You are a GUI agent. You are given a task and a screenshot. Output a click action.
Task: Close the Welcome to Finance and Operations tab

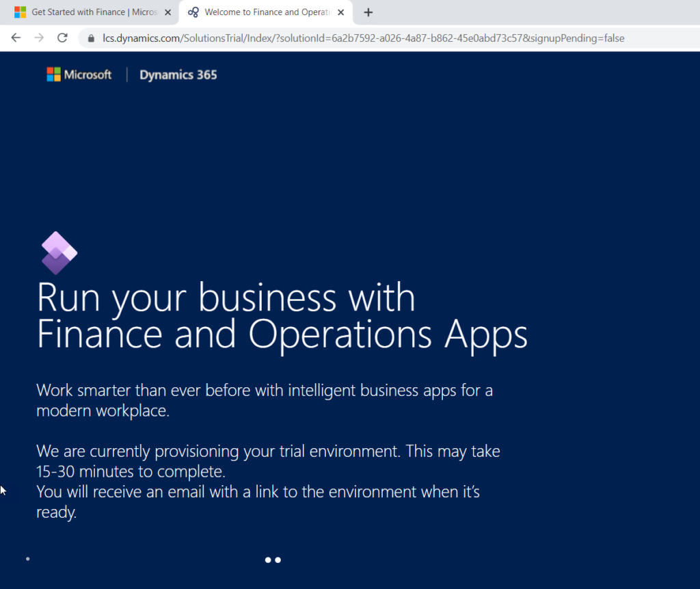tap(340, 12)
